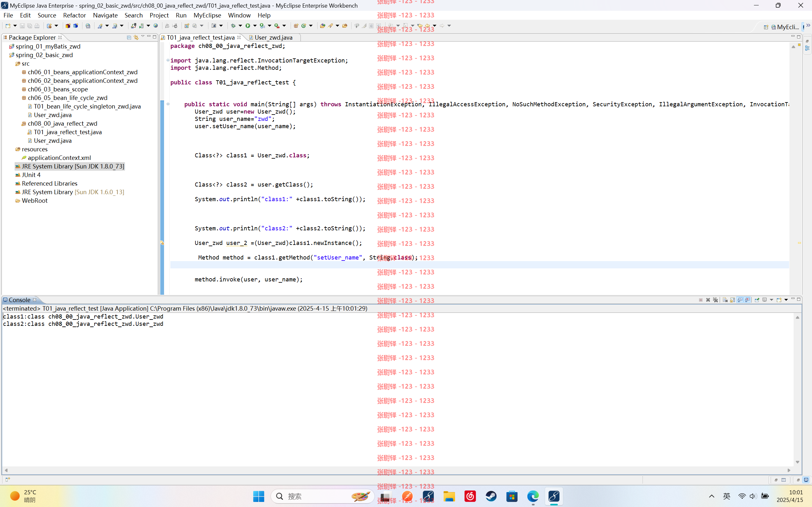Select the Console view tab

point(19,300)
